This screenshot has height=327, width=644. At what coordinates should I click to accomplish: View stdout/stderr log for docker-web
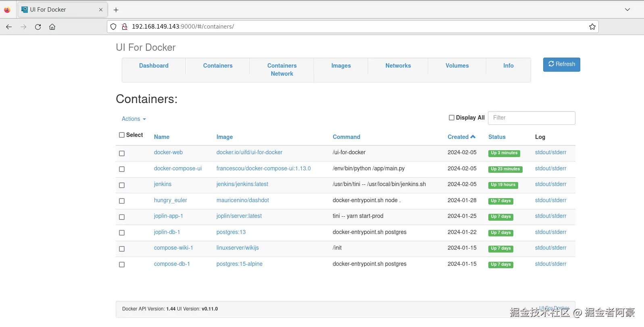[550, 152]
